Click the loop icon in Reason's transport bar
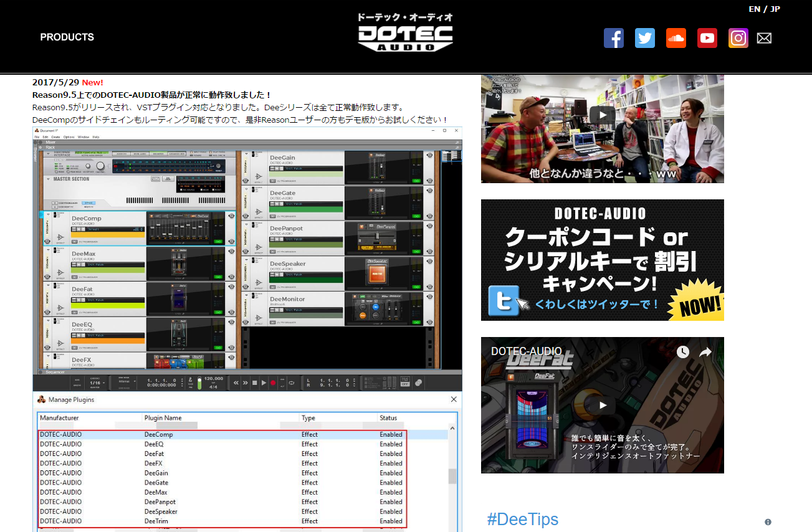This screenshot has height=532, width=812. pos(291,382)
